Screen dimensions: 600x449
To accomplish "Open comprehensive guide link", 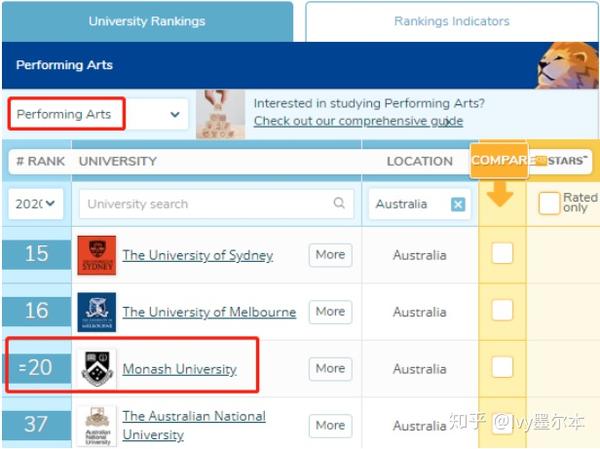I will pos(358,121).
